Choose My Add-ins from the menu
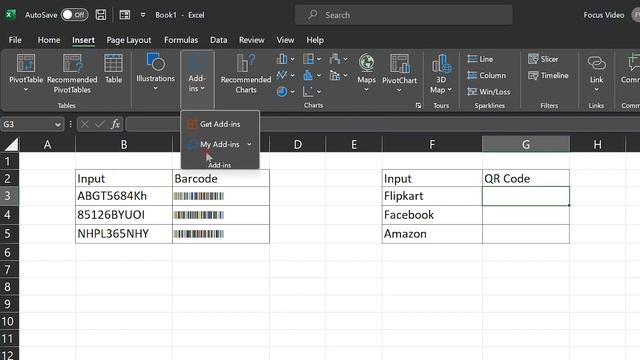 click(x=220, y=144)
